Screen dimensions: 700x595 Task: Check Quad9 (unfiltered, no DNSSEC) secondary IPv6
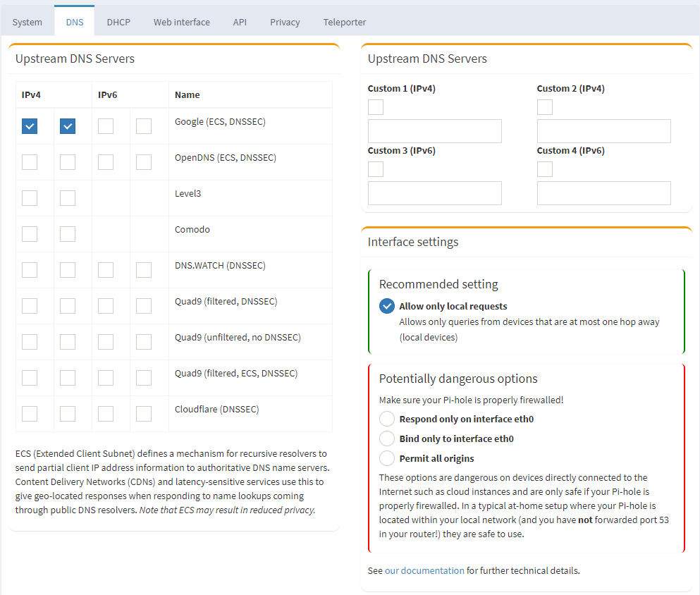pos(144,342)
